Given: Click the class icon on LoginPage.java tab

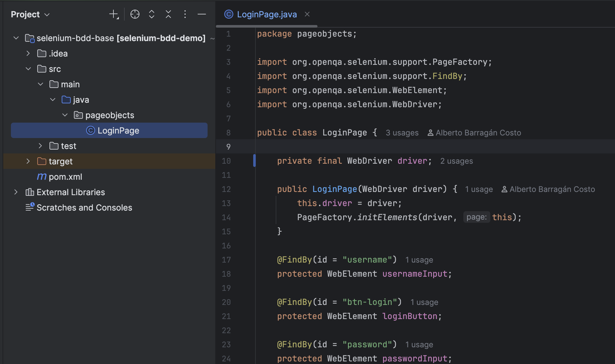Looking at the screenshot, I should [229, 14].
